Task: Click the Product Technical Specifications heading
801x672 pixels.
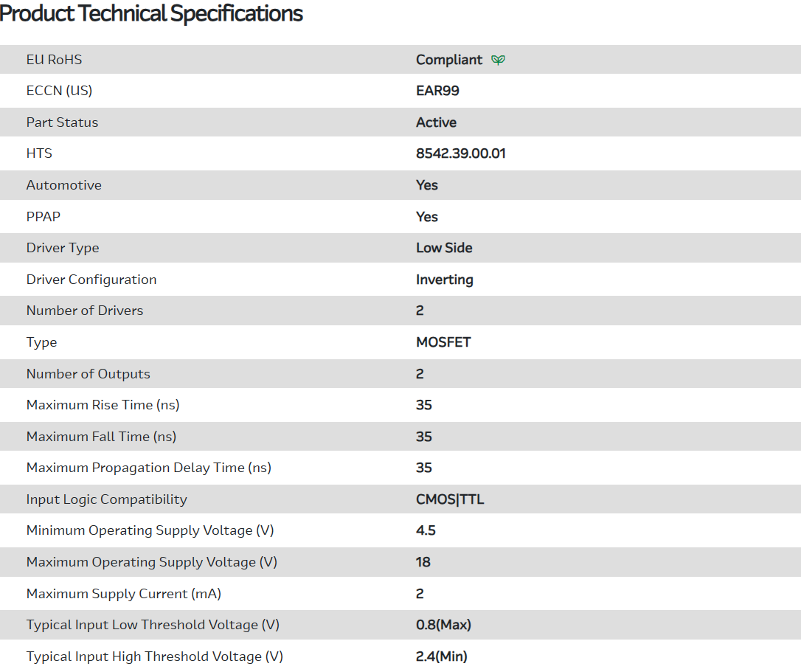Action: point(151,13)
